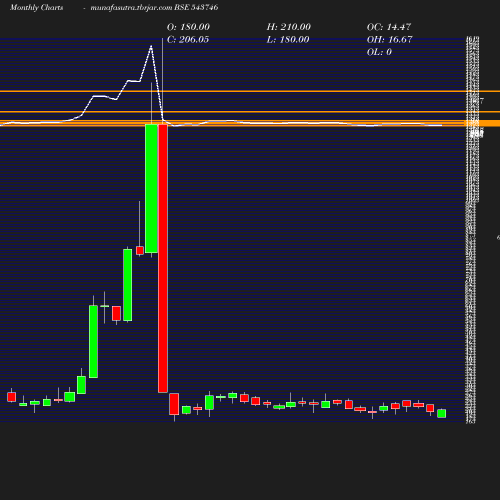Screen dimensions: 500x500
Task: Select the open value 'O: 180.00'
Action: tap(188, 27)
